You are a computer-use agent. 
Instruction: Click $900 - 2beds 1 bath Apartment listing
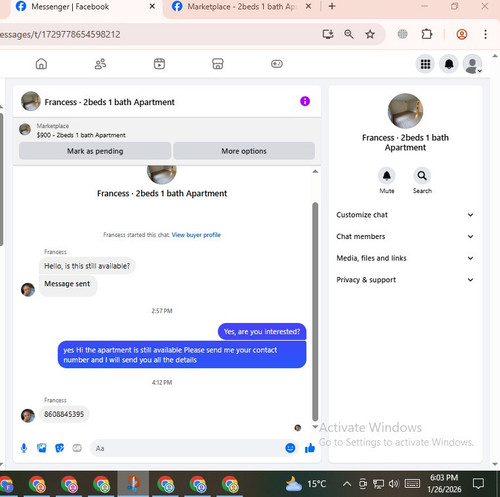81,135
